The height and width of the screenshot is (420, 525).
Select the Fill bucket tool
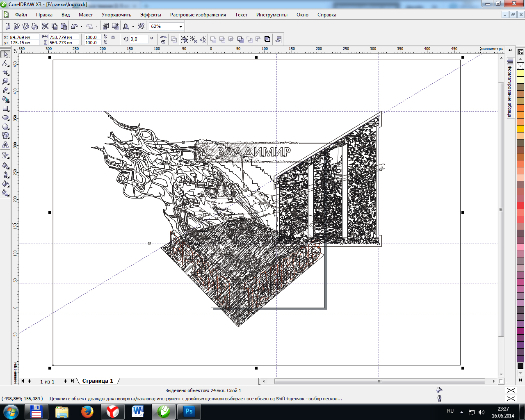pos(5,184)
